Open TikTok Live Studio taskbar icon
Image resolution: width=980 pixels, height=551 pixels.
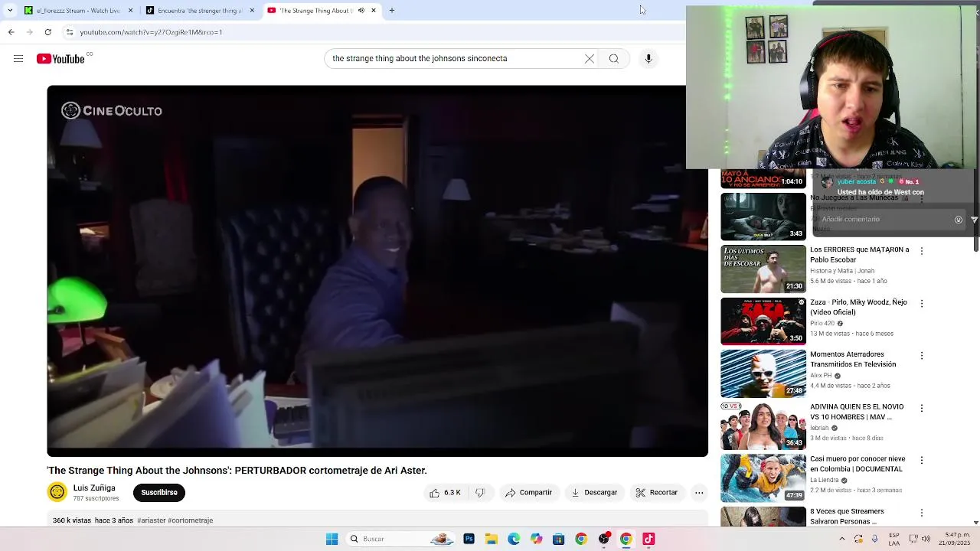648,540
